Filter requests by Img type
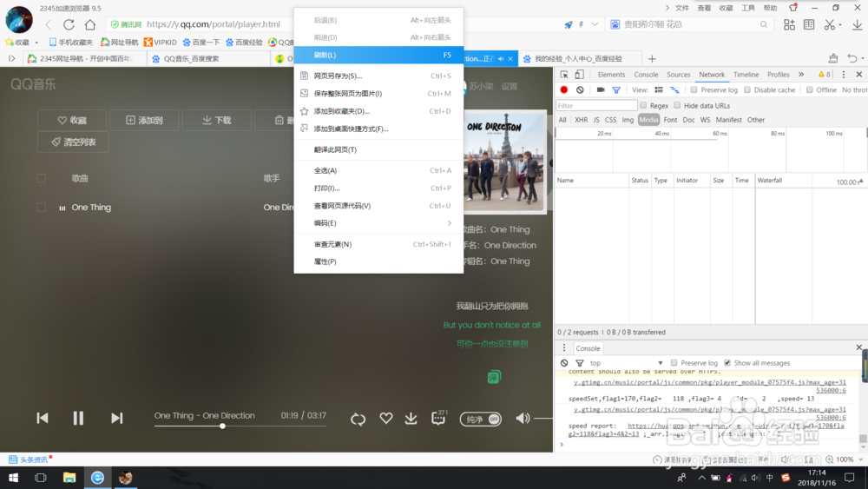This screenshot has width=868, height=489. pyautogui.click(x=628, y=120)
